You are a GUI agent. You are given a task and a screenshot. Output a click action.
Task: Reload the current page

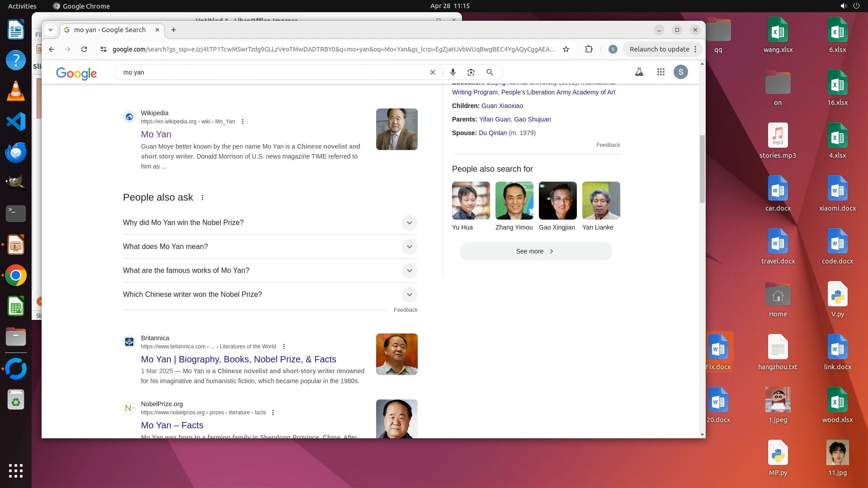pos(84,49)
